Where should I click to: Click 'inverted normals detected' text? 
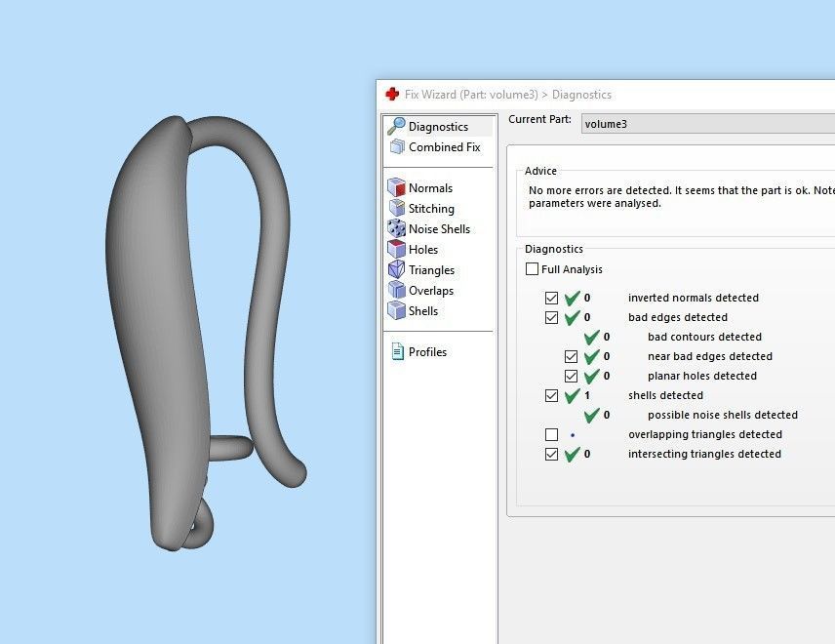pyautogui.click(x=694, y=298)
